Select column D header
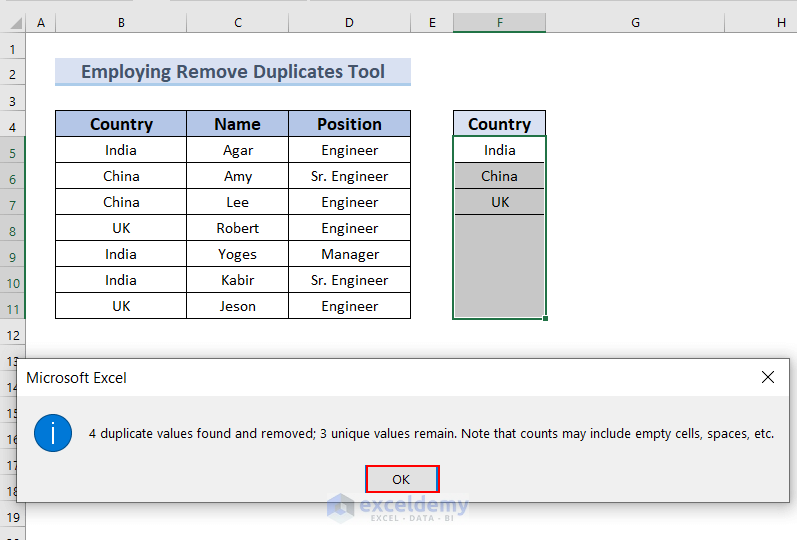The height and width of the screenshot is (540, 797). coord(349,23)
